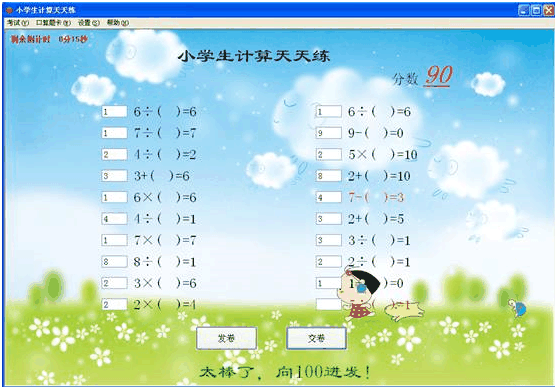The image size is (558, 391).
Task: Select the answer box for 6×( )=6
Action: [x=114, y=197]
